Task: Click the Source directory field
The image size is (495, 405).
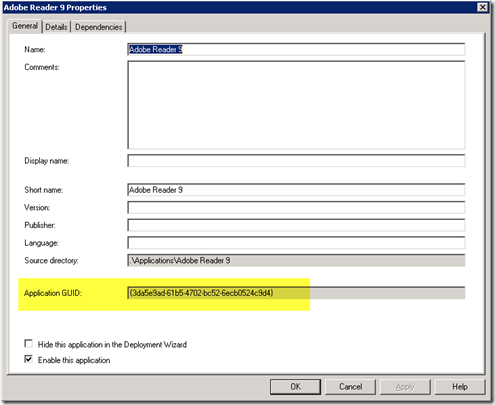Action: (x=296, y=260)
